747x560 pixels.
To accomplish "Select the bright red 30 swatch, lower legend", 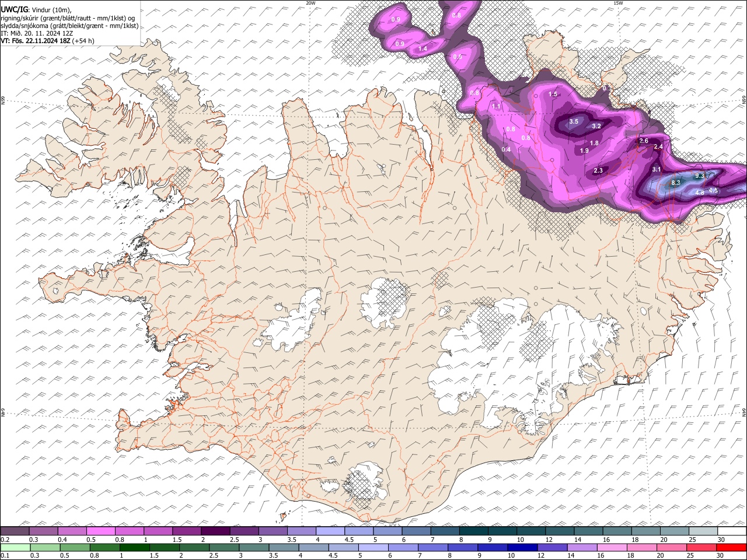I will point(731,547).
